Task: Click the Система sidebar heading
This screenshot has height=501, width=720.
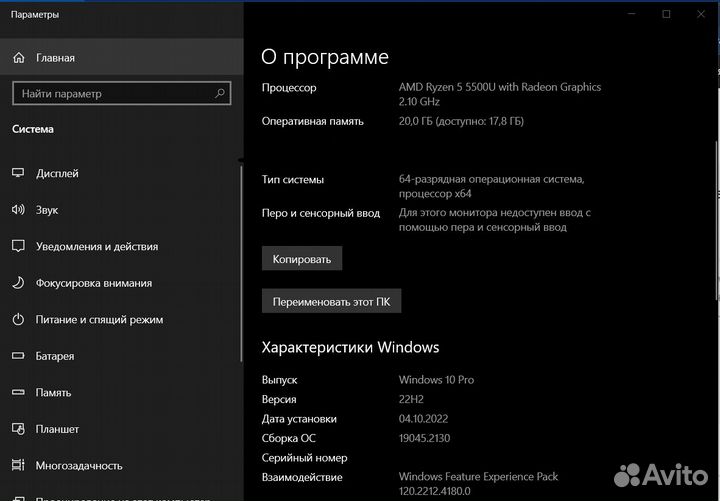Action: pos(33,129)
